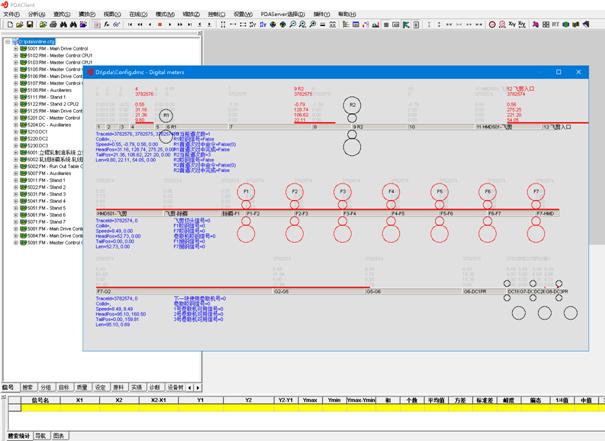This screenshot has height=441, width=605.
Task: Select the R2 roughing mill circle
Action: [352, 104]
